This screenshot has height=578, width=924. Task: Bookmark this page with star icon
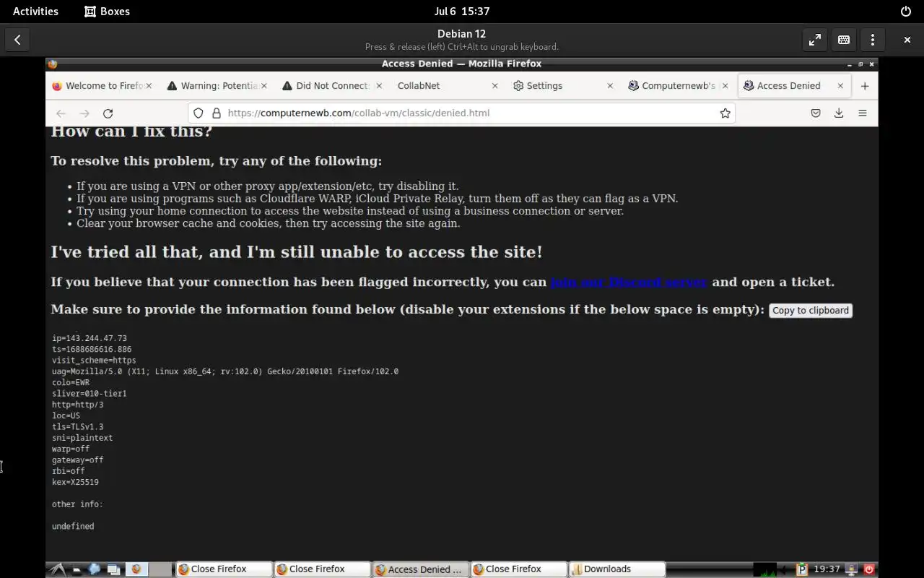pyautogui.click(x=725, y=113)
